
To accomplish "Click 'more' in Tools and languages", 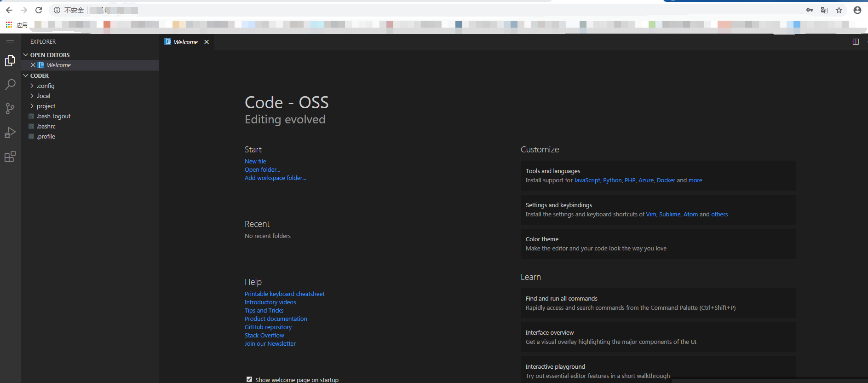I will (695, 180).
